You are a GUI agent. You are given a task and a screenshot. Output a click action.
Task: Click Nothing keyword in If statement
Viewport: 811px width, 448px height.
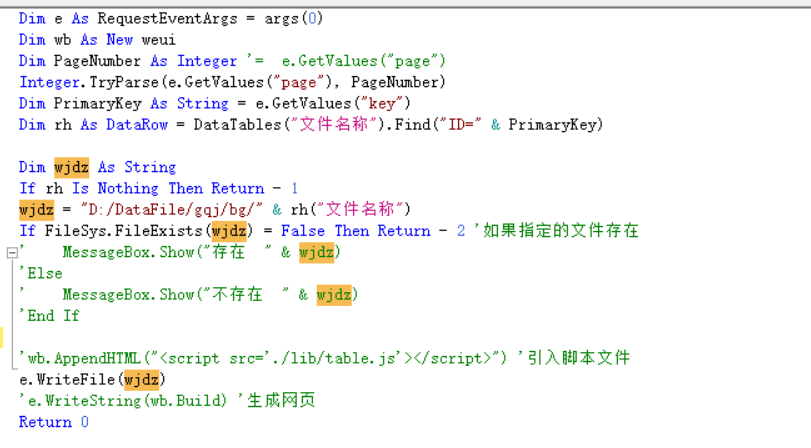coord(128,189)
